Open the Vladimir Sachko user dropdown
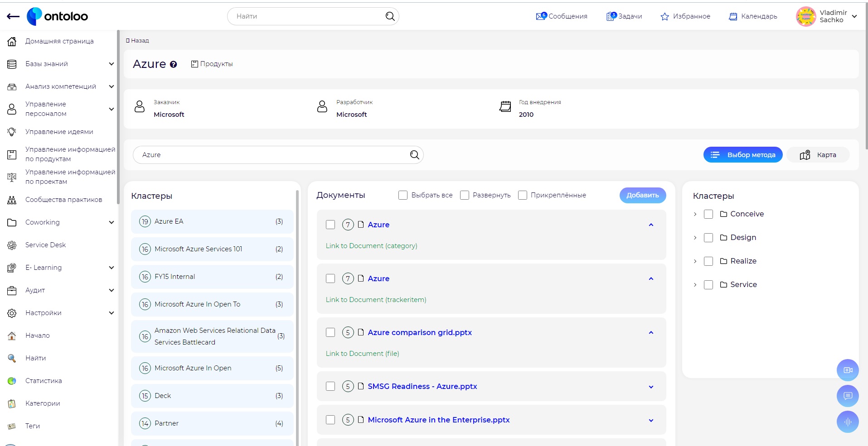868x446 pixels. pyautogui.click(x=854, y=16)
